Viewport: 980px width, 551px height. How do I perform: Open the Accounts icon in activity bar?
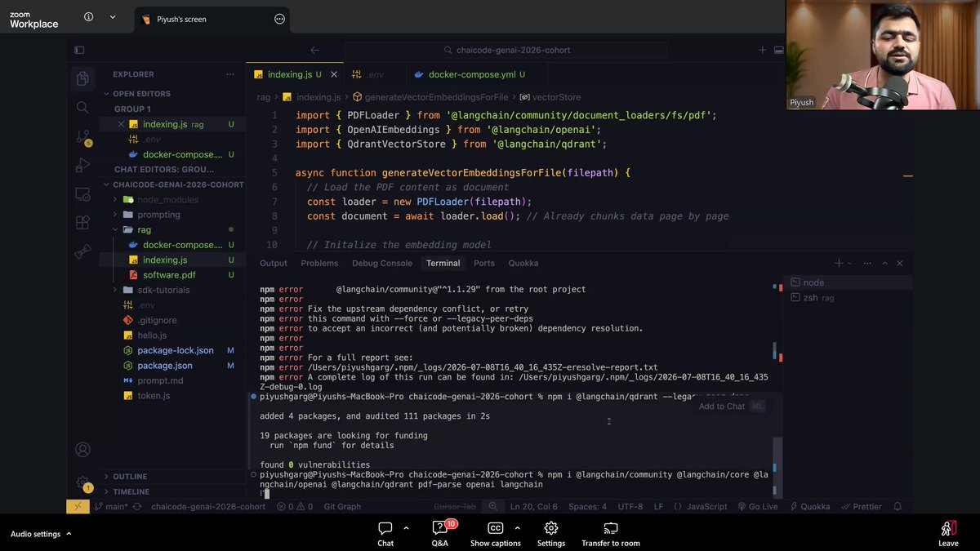tap(82, 450)
